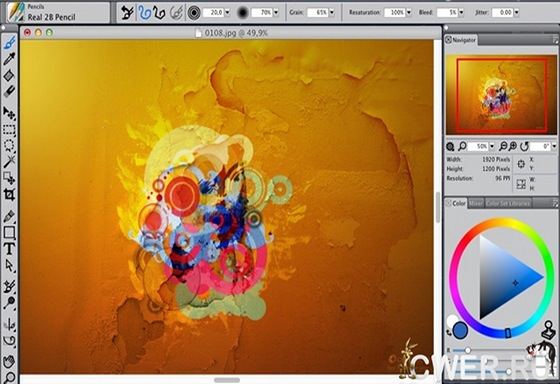
Task: Click the opacity preview soft dot
Action: [242, 13]
